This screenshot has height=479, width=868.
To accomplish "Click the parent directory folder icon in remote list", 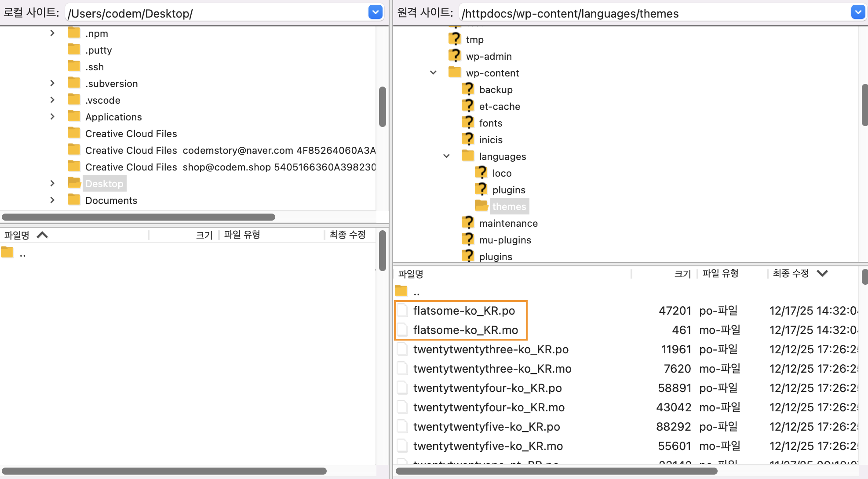I will (x=401, y=291).
